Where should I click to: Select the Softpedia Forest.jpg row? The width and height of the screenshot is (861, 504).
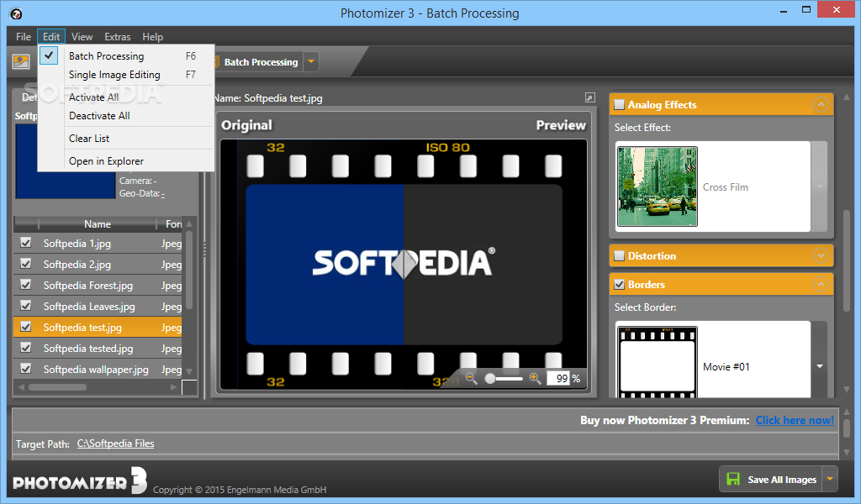(98, 285)
